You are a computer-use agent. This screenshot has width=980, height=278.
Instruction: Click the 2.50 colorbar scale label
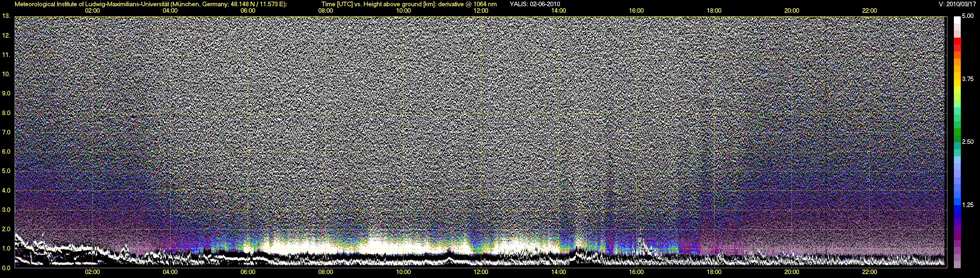point(968,142)
